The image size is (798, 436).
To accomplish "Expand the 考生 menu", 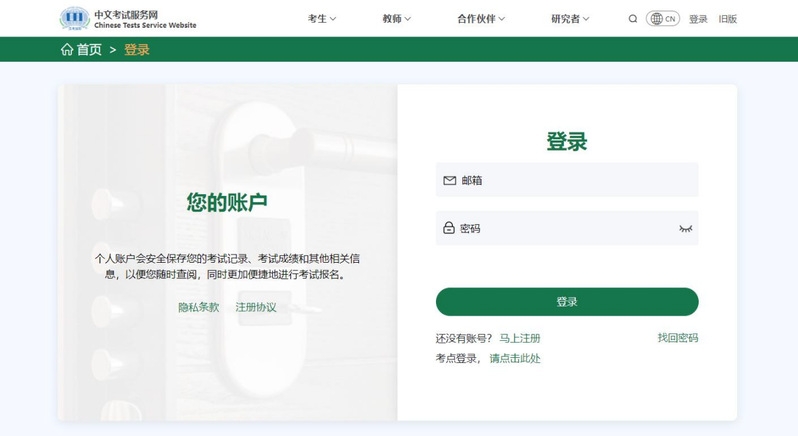I will pyautogui.click(x=322, y=19).
